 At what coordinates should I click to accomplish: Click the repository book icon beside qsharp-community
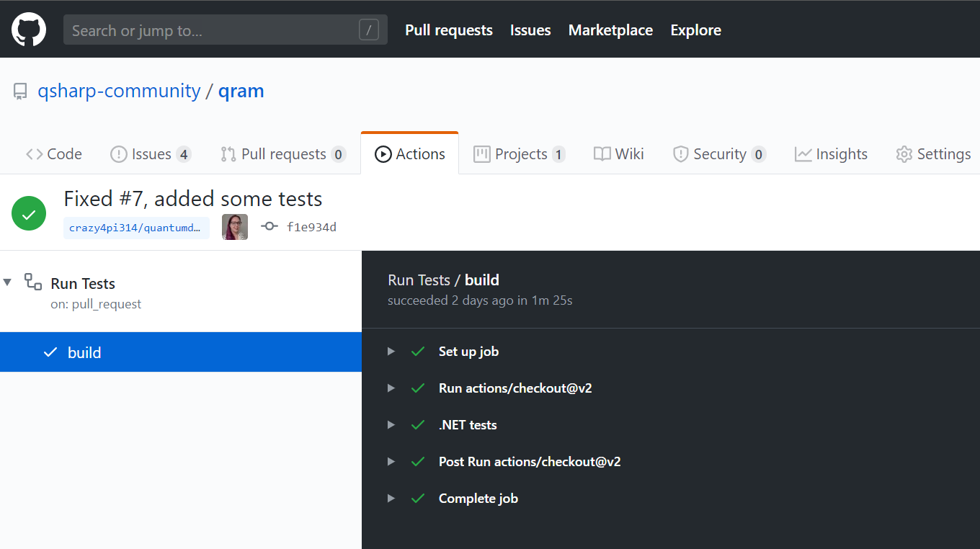(x=20, y=91)
